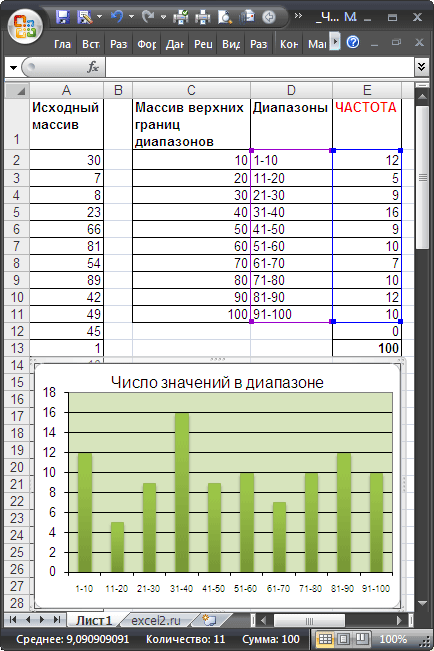Click the Undo arrow icon

[117, 17]
